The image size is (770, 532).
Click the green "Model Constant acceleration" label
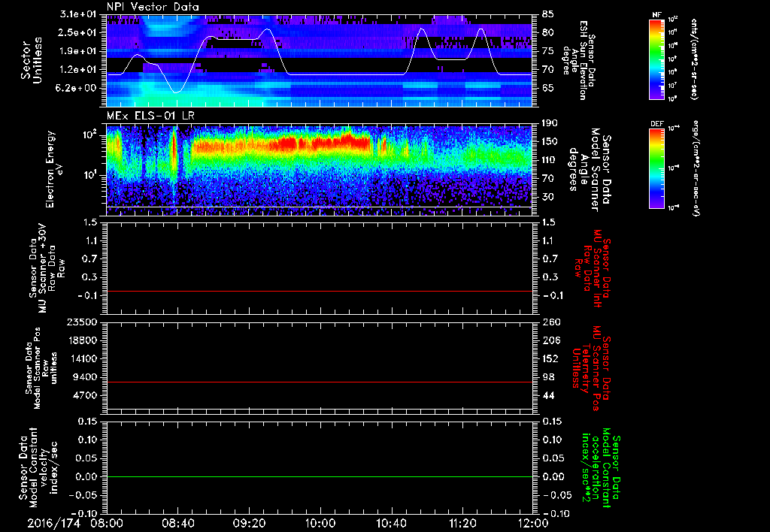(601, 469)
